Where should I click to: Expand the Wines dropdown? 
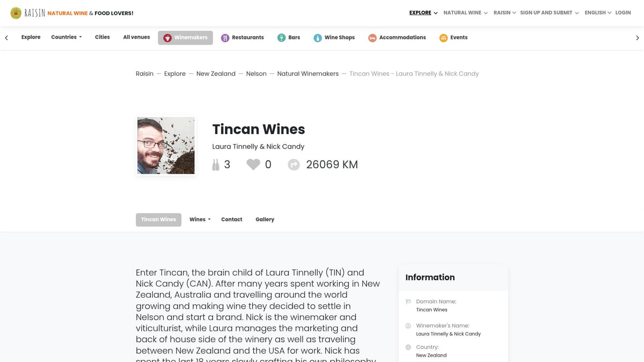(199, 219)
